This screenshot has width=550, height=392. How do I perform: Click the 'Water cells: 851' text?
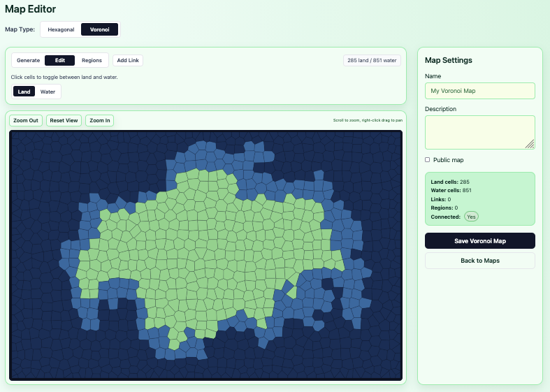pos(451,190)
